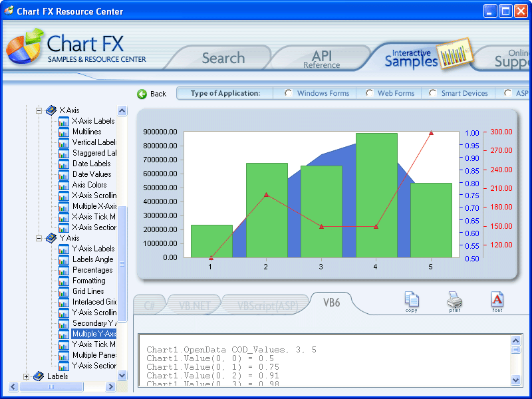This screenshot has width=532, height=399.
Task: Open the C# code tab
Action: pyautogui.click(x=150, y=303)
